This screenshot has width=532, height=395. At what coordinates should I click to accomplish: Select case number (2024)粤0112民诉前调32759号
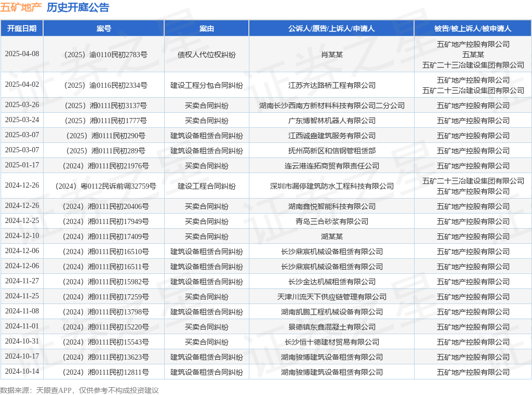coord(106,186)
